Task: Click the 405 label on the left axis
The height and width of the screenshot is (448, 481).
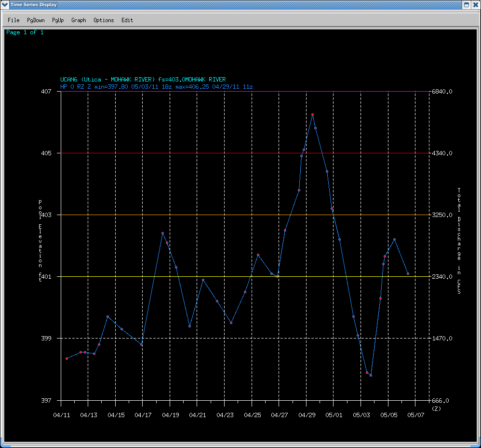Action: point(46,153)
